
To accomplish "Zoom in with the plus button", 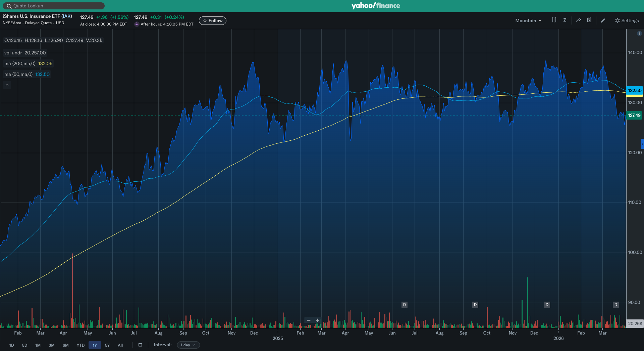I will [318, 320].
